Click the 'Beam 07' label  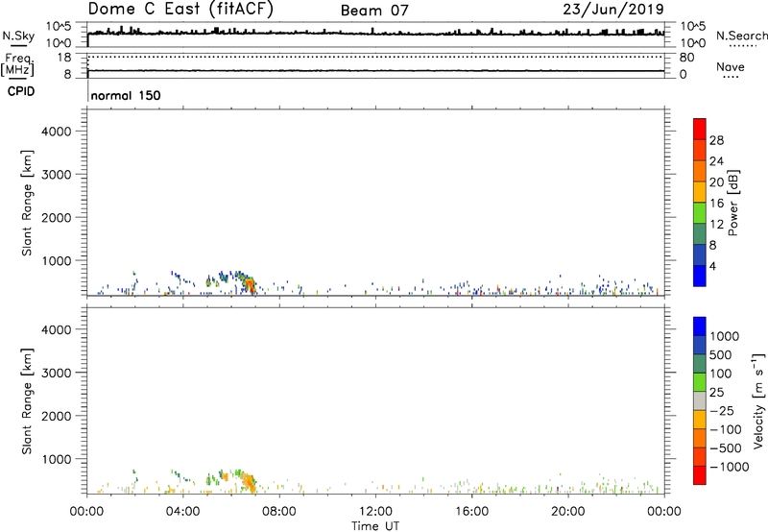374,11
